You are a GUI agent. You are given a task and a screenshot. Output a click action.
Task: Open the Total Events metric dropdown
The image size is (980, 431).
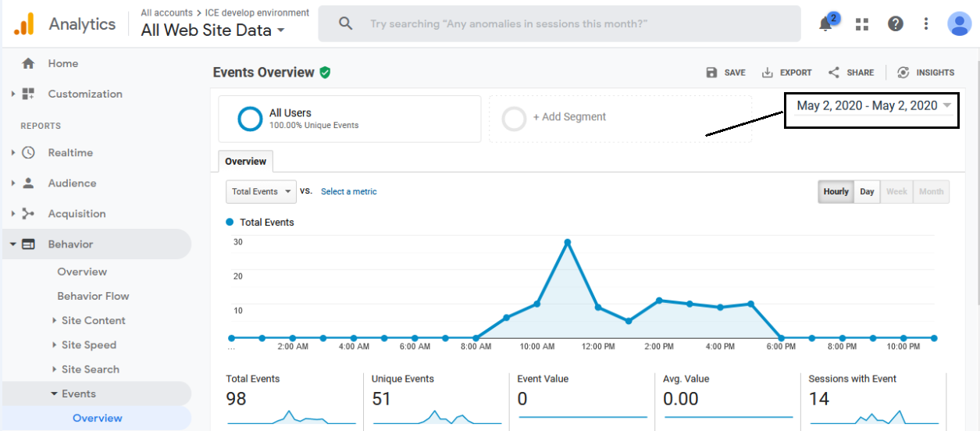coord(261,192)
